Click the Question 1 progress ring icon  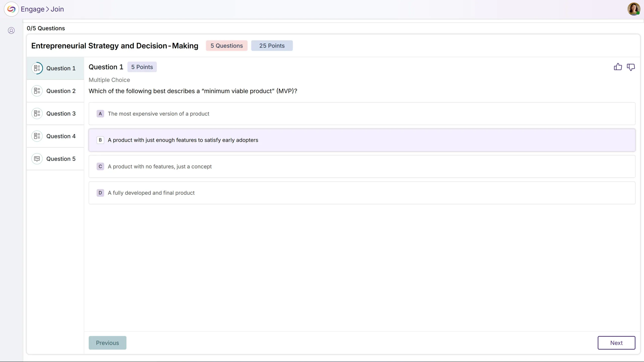(37, 68)
